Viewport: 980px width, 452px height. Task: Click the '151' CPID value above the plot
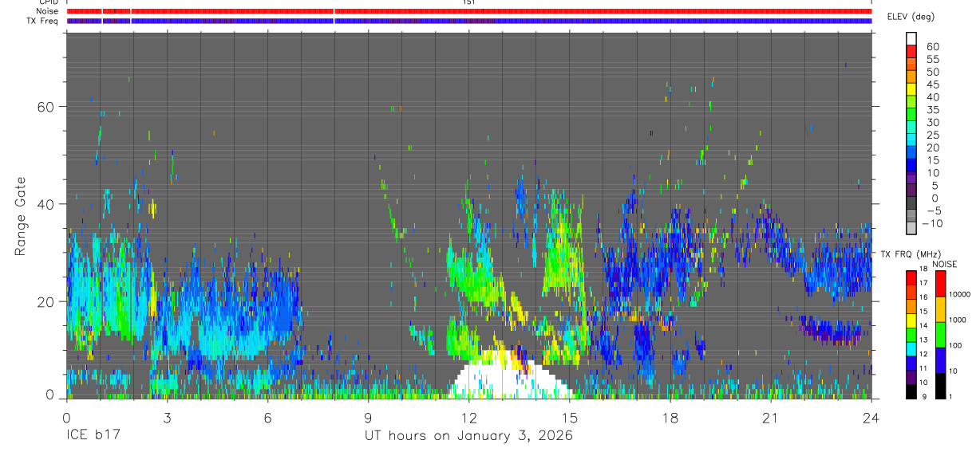pyautogui.click(x=468, y=2)
